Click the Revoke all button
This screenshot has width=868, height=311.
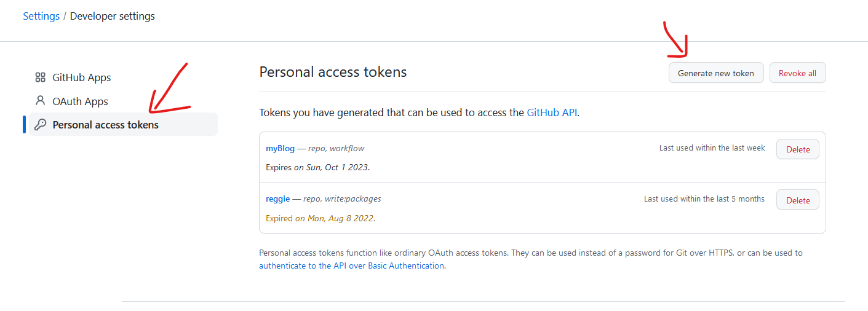797,73
